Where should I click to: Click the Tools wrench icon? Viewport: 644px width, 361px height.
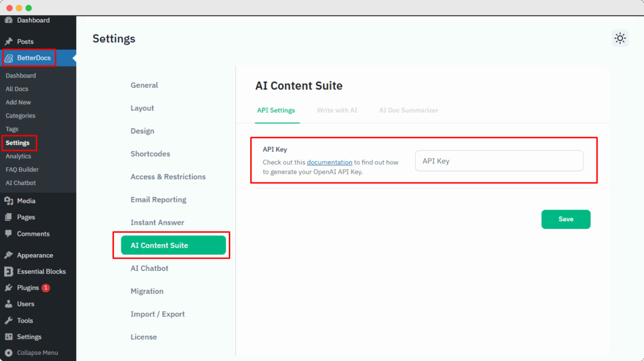(x=9, y=321)
